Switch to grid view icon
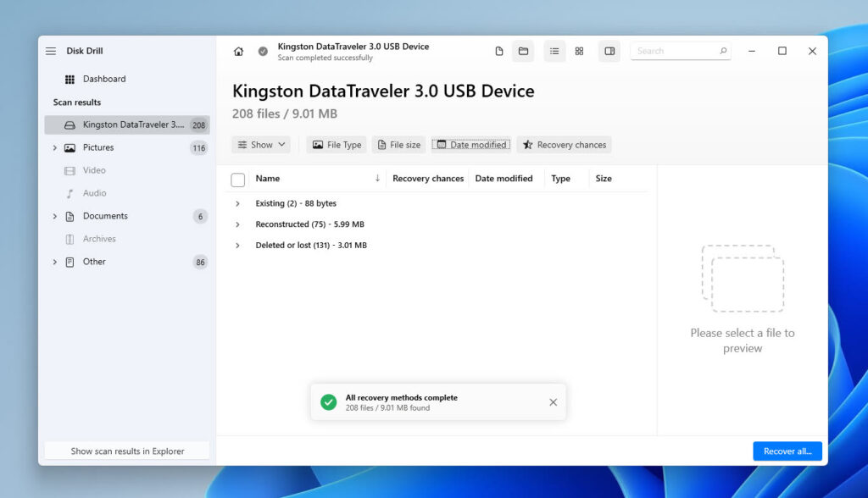Screen dimensions: 868x498 (579, 51)
